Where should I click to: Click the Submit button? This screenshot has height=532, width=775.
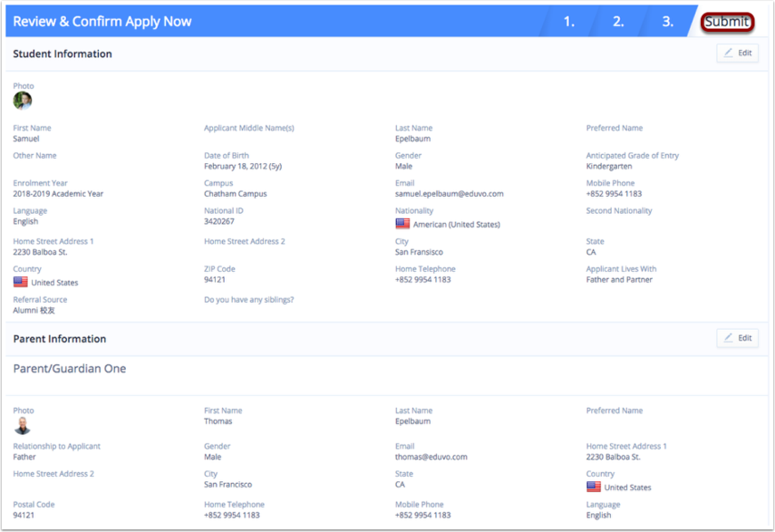point(727,22)
